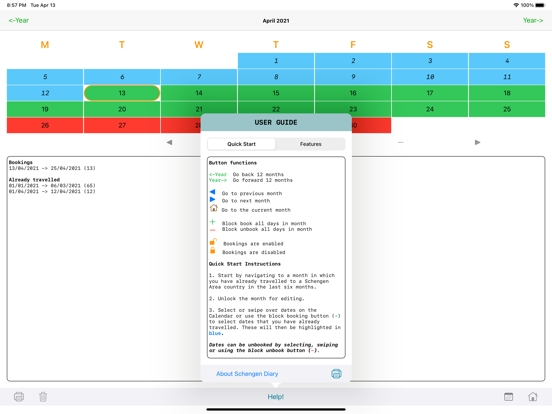Select April 24 on the calendar
Image resolution: width=552 pixels, height=414 pixels.
pos(430,109)
